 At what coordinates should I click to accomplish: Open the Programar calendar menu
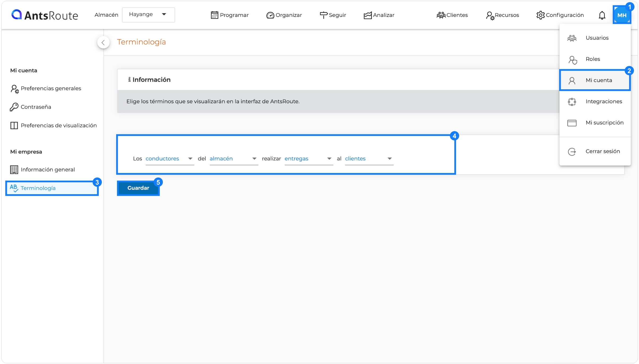(230, 15)
